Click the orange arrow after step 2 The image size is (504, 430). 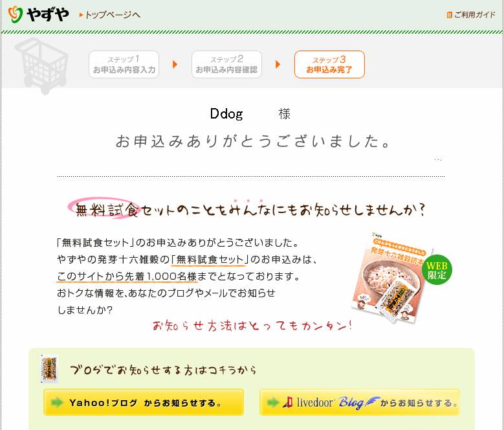click(278, 64)
